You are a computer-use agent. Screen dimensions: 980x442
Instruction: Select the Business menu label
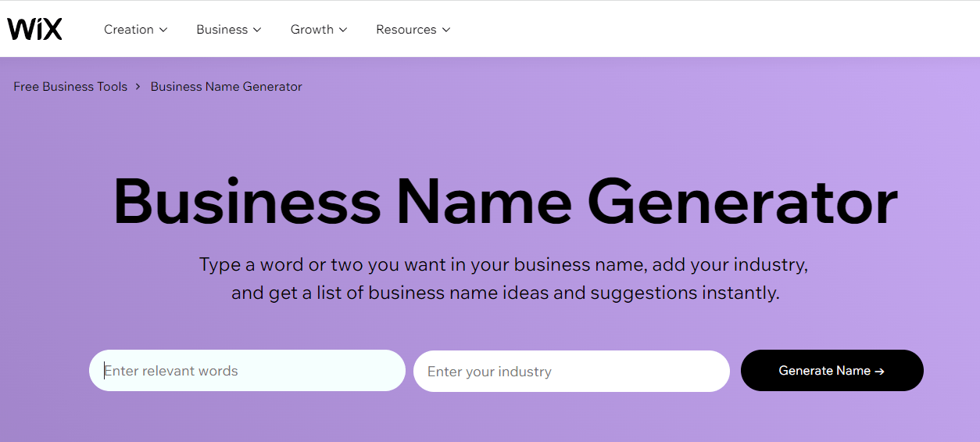tap(222, 30)
